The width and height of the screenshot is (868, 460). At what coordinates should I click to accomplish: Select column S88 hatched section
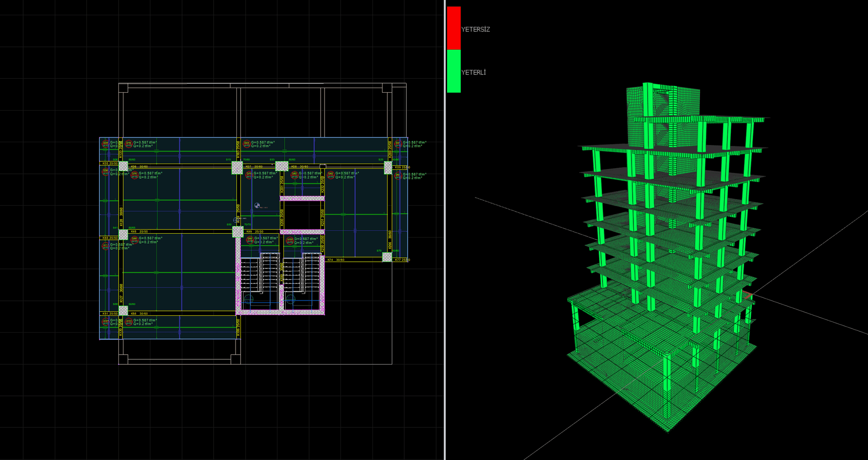click(x=123, y=311)
